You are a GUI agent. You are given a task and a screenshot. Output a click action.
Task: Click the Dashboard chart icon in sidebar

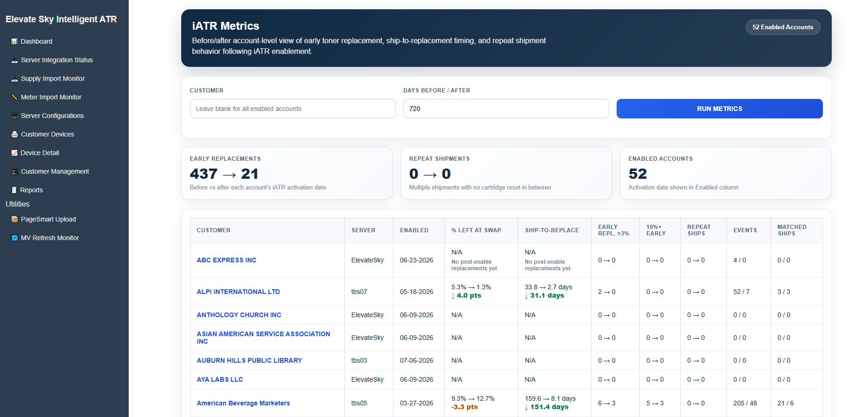[14, 41]
